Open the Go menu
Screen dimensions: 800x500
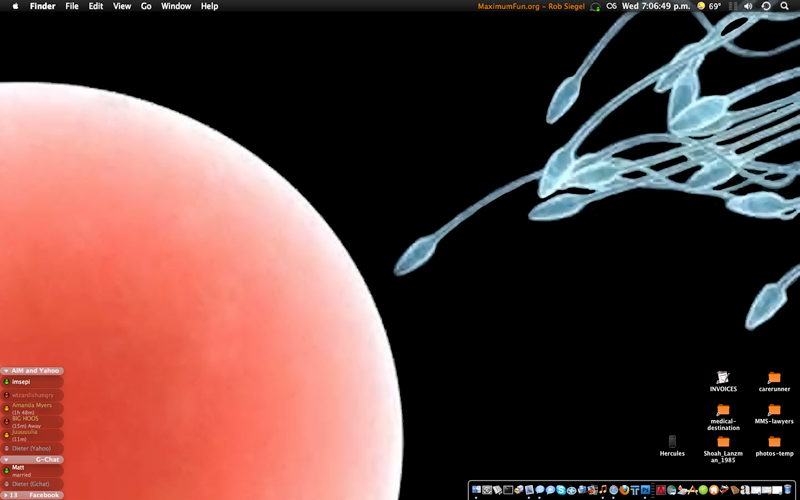(x=146, y=6)
